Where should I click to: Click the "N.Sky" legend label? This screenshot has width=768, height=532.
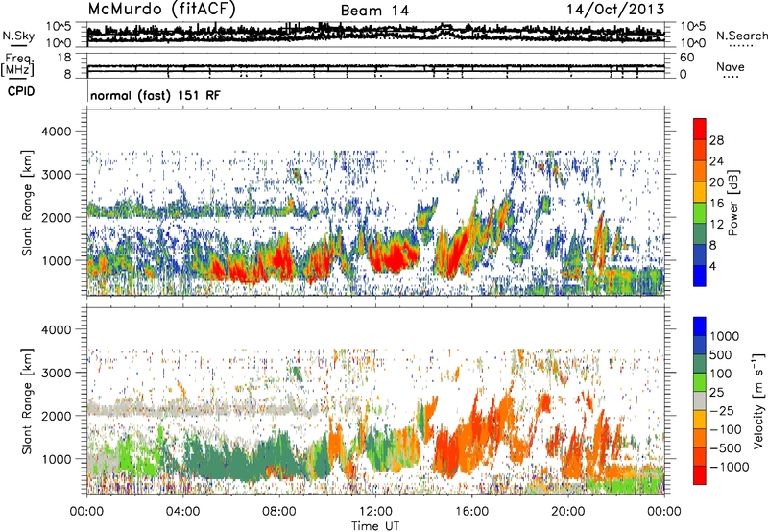18,36
